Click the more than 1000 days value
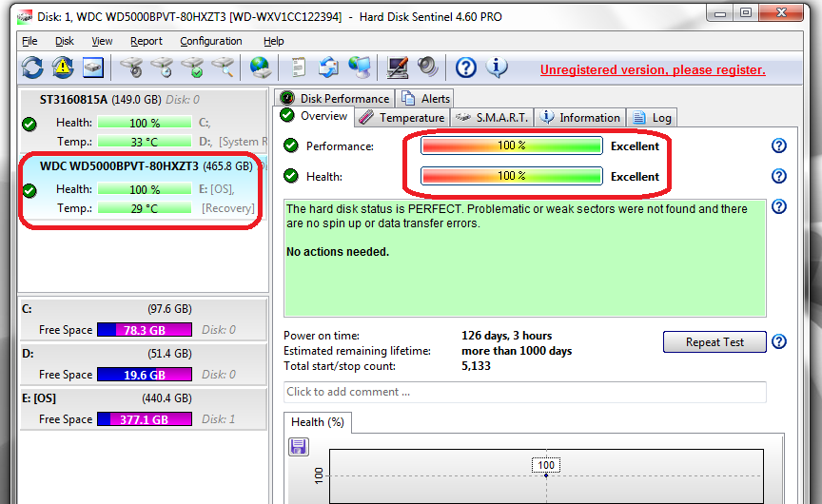 [x=517, y=351]
